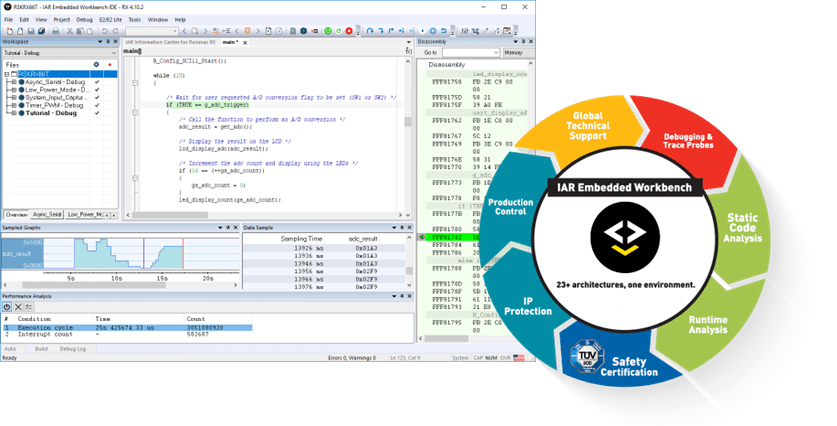Click the Performance Analysis settings icon

point(29,307)
